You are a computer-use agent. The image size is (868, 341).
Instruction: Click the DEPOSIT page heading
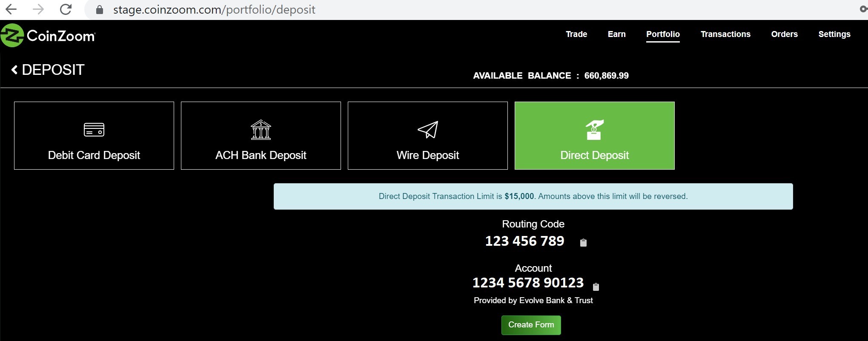[53, 70]
